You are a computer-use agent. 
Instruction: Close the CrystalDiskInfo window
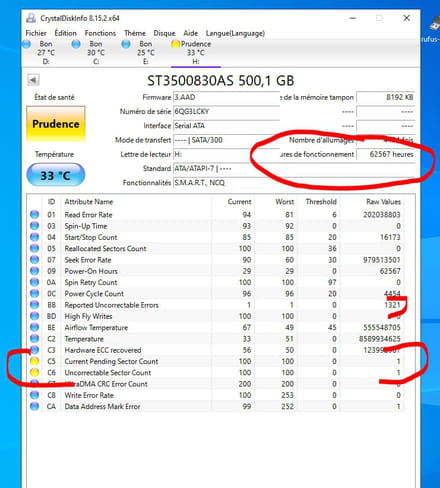406,18
